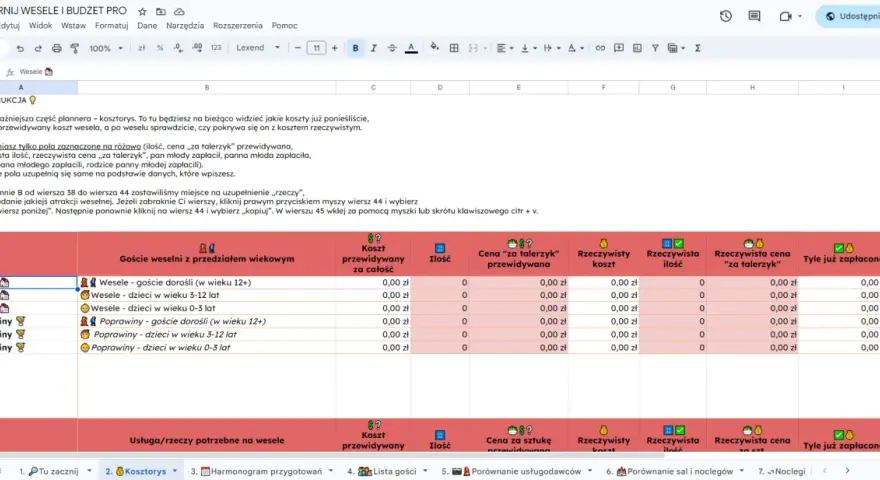This screenshot has height=480, width=880.
Task: Move document to a folder
Action: tap(161, 11)
